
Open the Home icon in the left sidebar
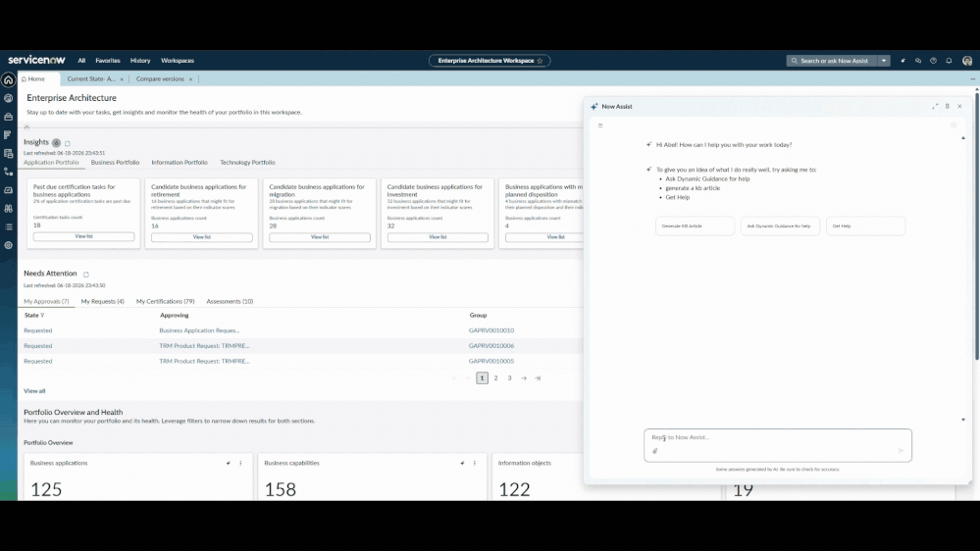pos(8,80)
